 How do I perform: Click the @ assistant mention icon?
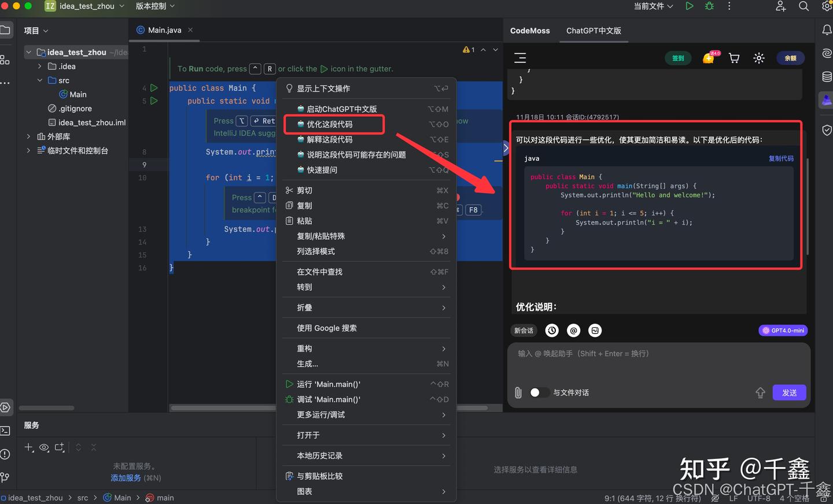coord(573,330)
